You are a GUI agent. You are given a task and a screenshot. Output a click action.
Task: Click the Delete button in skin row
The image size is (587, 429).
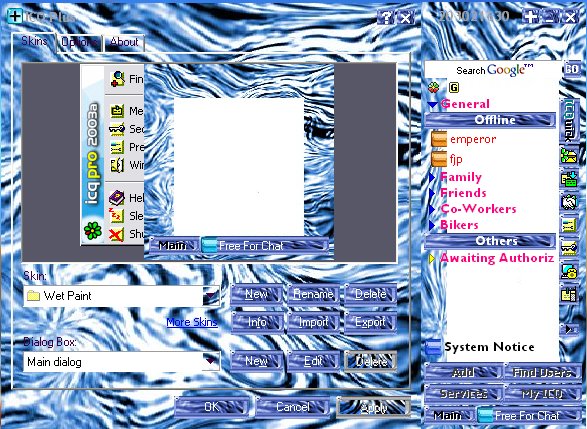(370, 294)
